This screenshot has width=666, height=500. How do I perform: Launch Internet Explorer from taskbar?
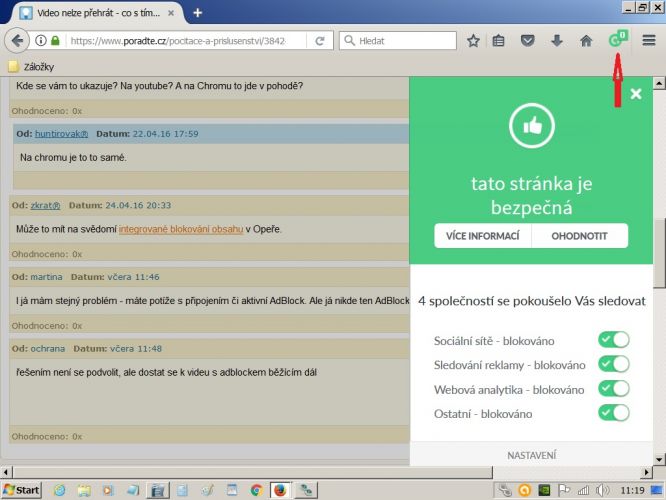59,490
